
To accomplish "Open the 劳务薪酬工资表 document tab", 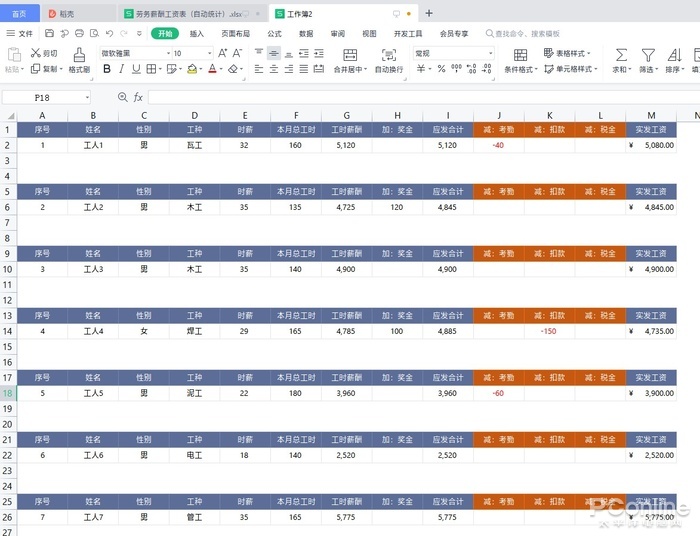I will [x=192, y=14].
